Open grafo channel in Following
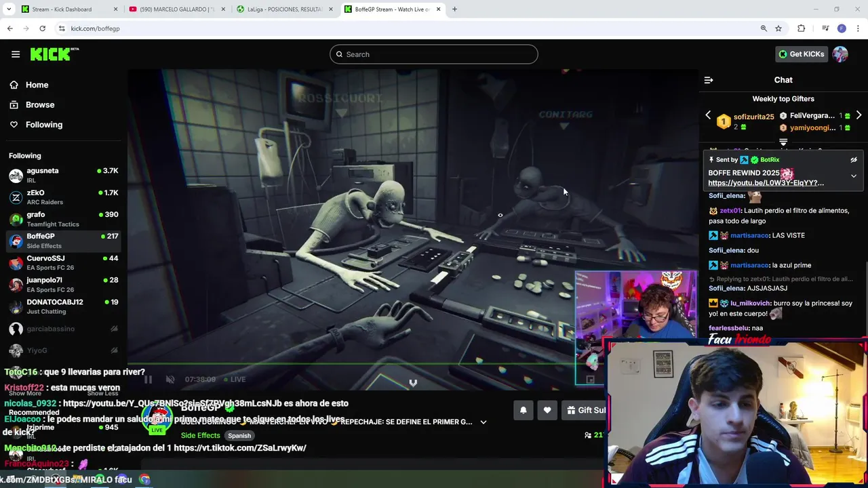Viewport: 868px width, 488px height. click(x=63, y=219)
